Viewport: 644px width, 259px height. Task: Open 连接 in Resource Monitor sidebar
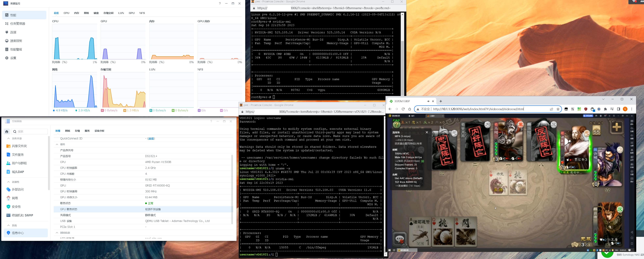(24, 32)
